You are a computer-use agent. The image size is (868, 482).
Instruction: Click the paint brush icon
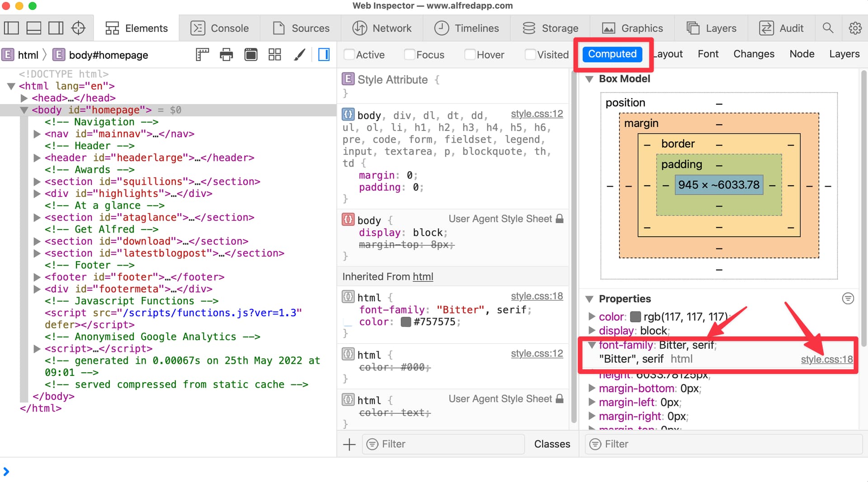pos(299,55)
